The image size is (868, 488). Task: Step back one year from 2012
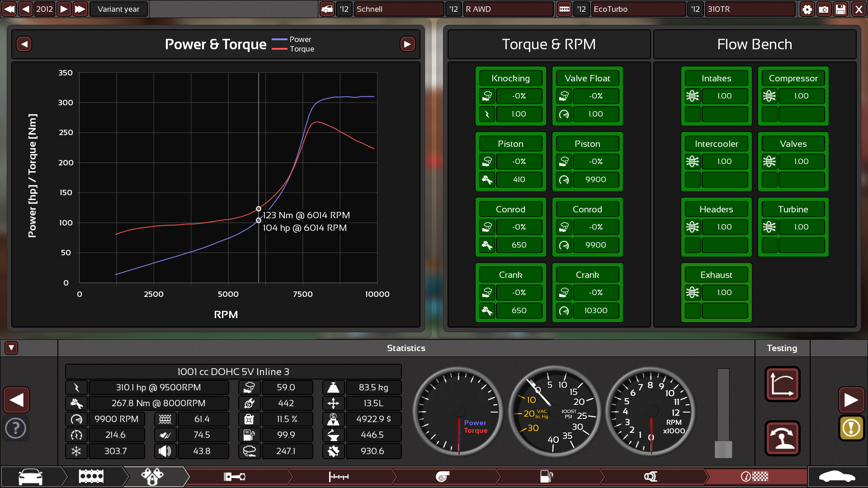26,9
